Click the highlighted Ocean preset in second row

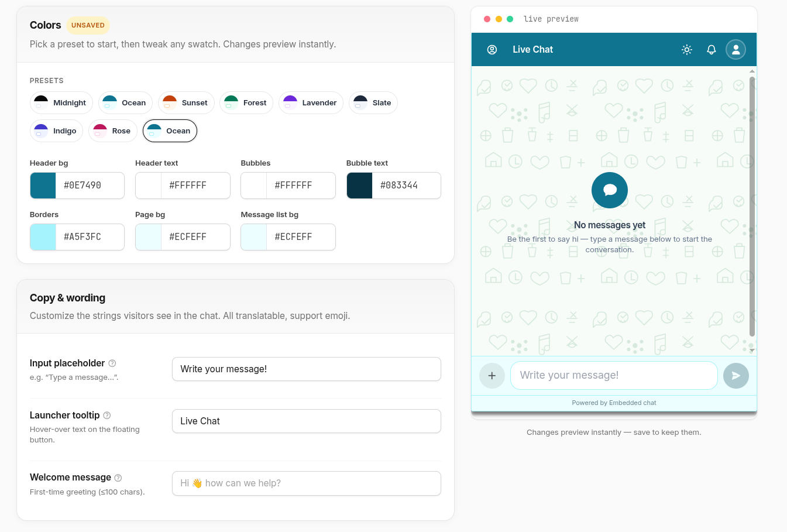click(x=170, y=131)
